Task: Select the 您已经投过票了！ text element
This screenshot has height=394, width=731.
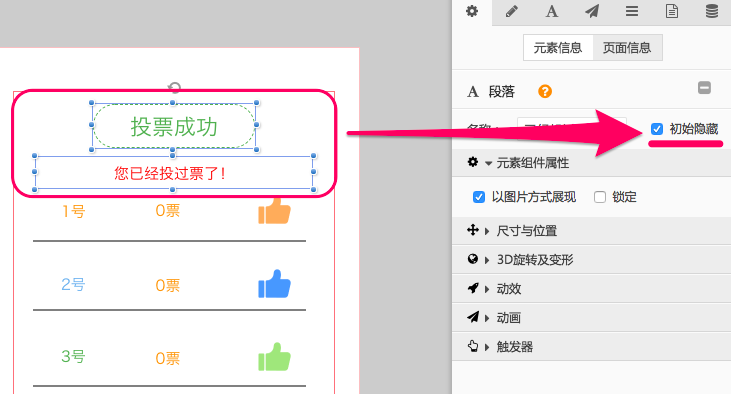Action: click(173, 173)
